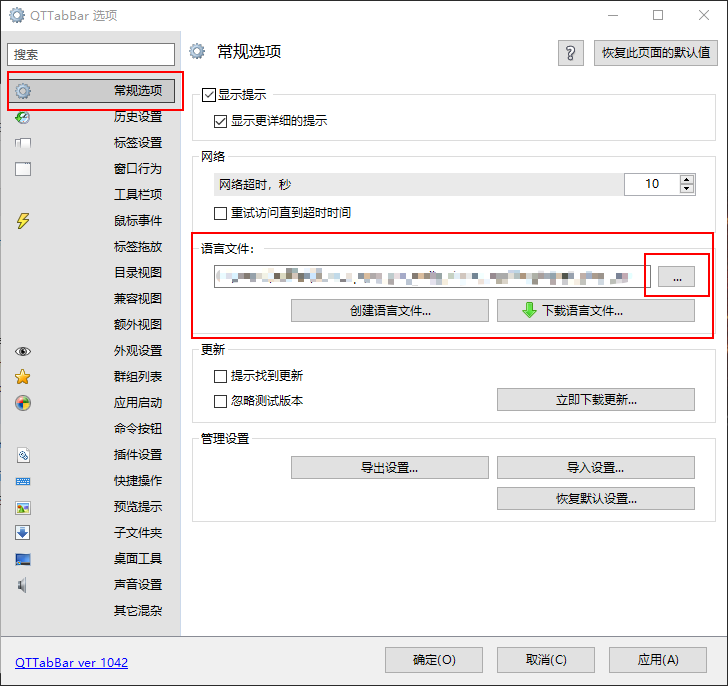Screen dimensions: 728x686
Task: Click the tab icon beside 标签设置
Action: pyautogui.click(x=23, y=143)
